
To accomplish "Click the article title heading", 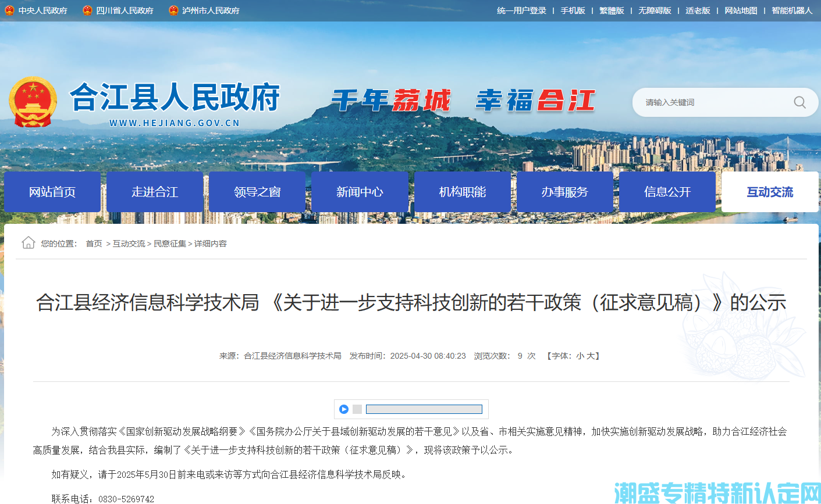I will tap(411, 302).
